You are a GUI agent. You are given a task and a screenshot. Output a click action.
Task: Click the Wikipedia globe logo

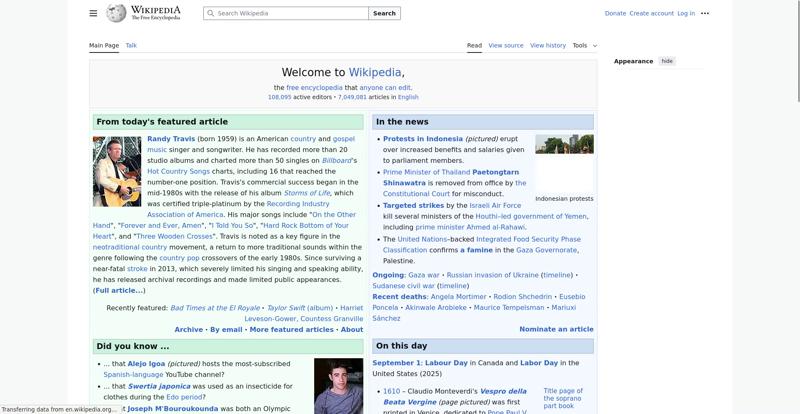tap(116, 13)
